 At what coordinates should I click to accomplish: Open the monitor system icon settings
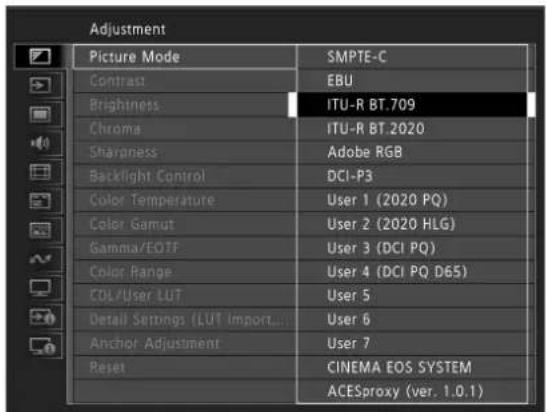click(x=40, y=288)
